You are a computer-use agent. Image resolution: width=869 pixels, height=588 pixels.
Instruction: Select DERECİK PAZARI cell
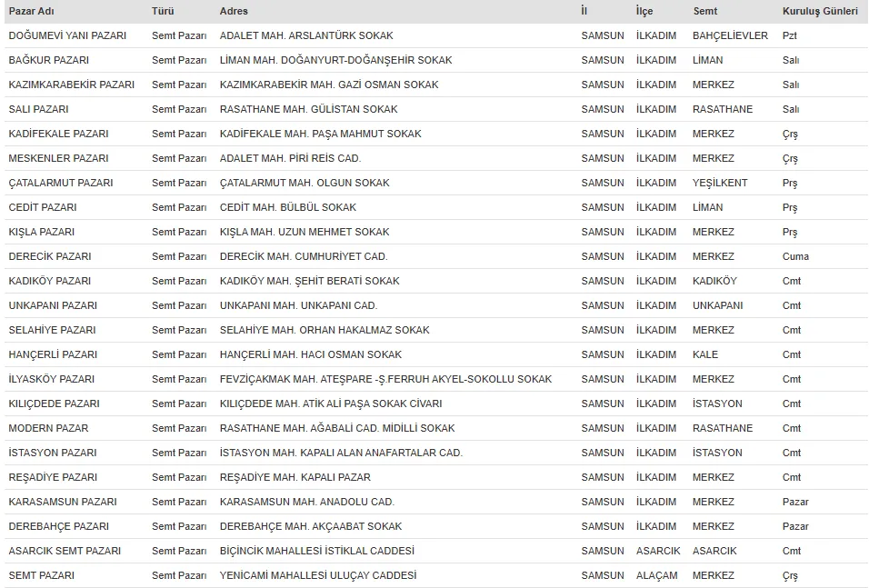tap(50, 256)
